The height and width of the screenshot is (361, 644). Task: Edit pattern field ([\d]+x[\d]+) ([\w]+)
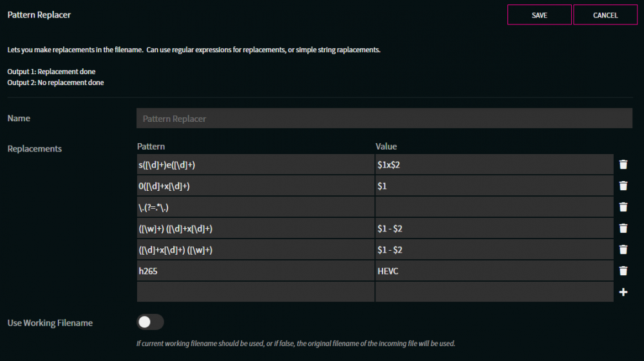[x=256, y=249]
